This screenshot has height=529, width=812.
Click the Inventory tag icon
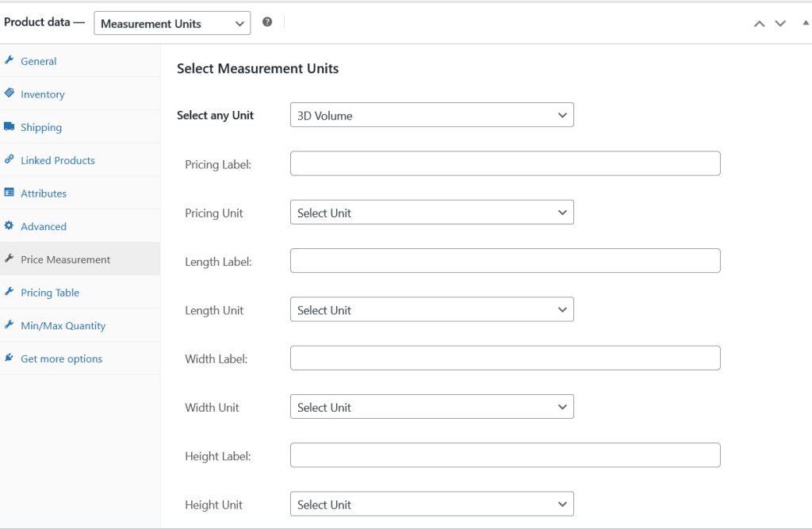tap(10, 94)
